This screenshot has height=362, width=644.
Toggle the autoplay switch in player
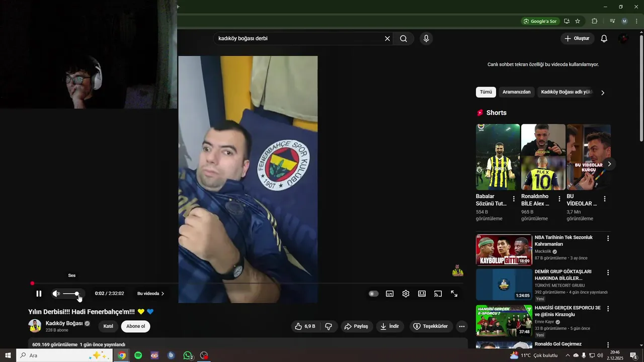pyautogui.click(x=373, y=294)
